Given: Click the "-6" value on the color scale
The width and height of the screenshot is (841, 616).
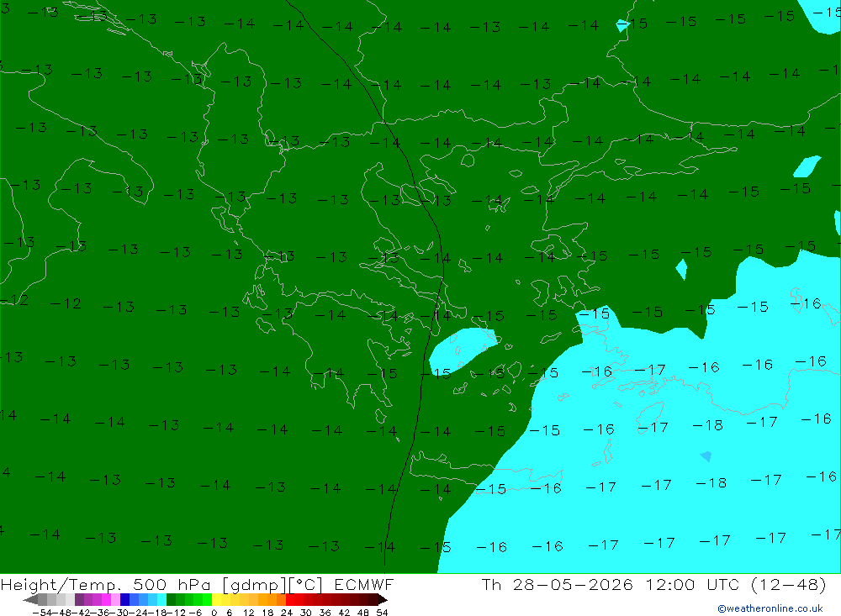Looking at the screenshot, I should 195,613.
